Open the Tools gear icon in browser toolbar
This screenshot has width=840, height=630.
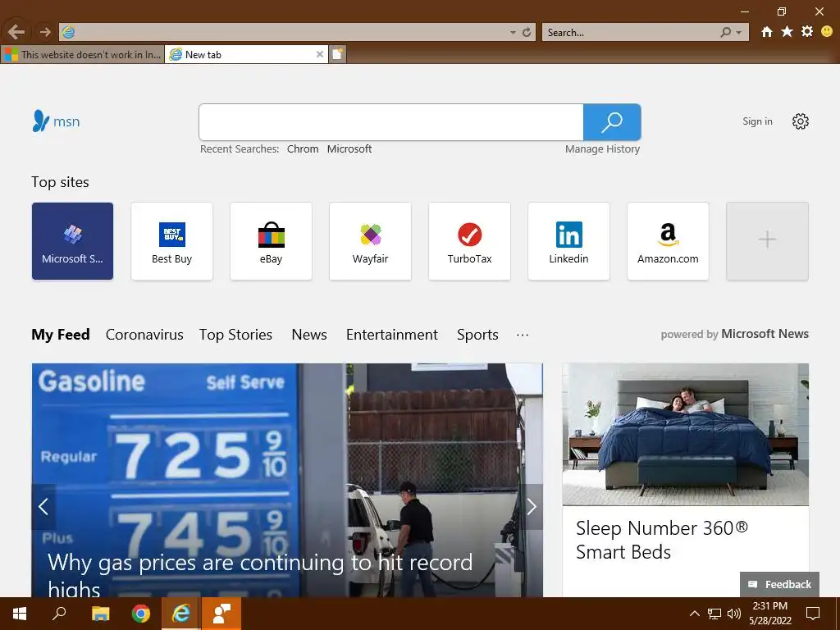807,32
